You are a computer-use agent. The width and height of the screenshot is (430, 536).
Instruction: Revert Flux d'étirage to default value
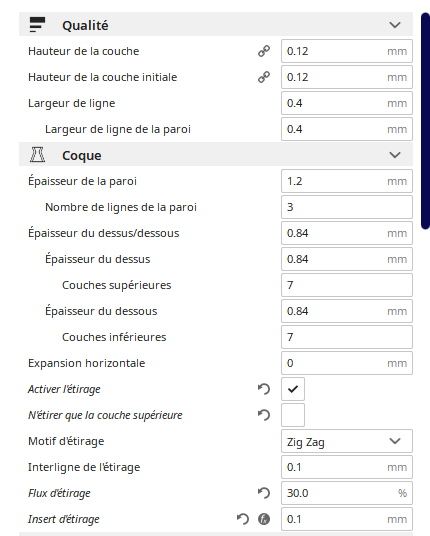point(264,493)
